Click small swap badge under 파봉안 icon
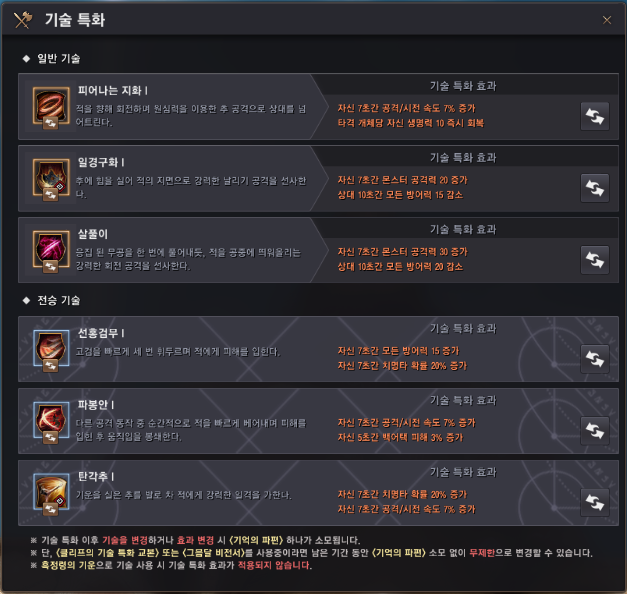The image size is (627, 594). (50, 438)
